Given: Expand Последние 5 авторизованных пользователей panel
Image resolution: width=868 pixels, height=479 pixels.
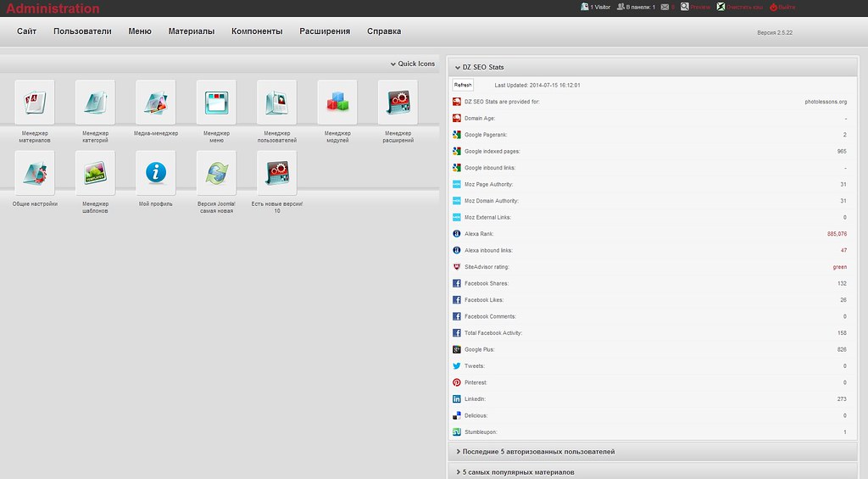Looking at the screenshot, I should 537,452.
